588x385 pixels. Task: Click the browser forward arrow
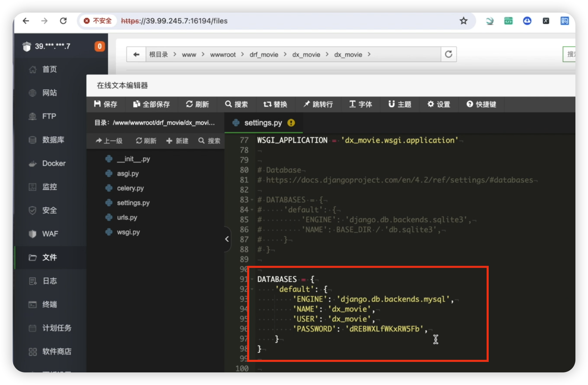tap(44, 21)
